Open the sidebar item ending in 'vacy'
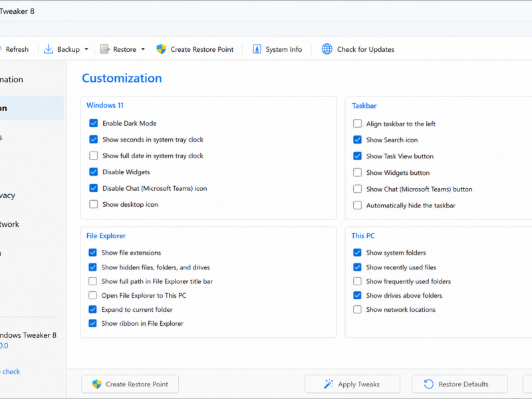The image size is (532, 399). [x=7, y=196]
